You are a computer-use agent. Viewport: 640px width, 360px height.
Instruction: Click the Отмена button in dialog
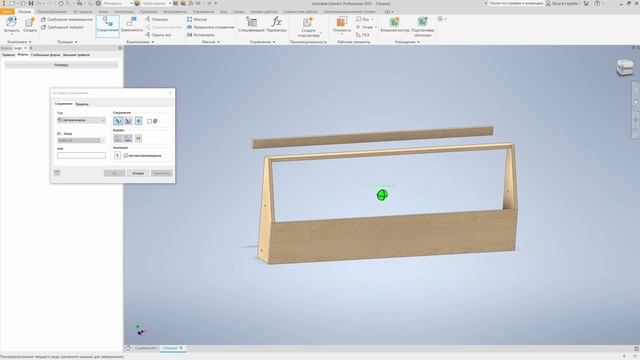pos(138,173)
